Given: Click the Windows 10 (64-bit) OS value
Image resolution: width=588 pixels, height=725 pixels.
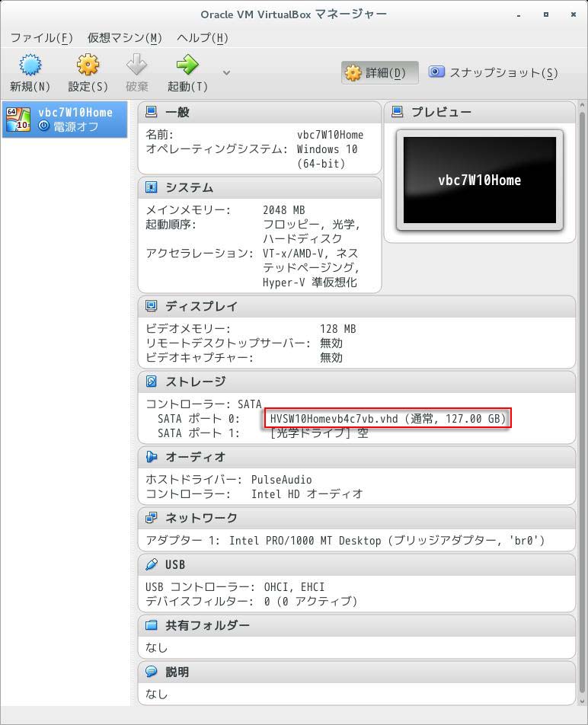Looking at the screenshot, I should pos(328,156).
